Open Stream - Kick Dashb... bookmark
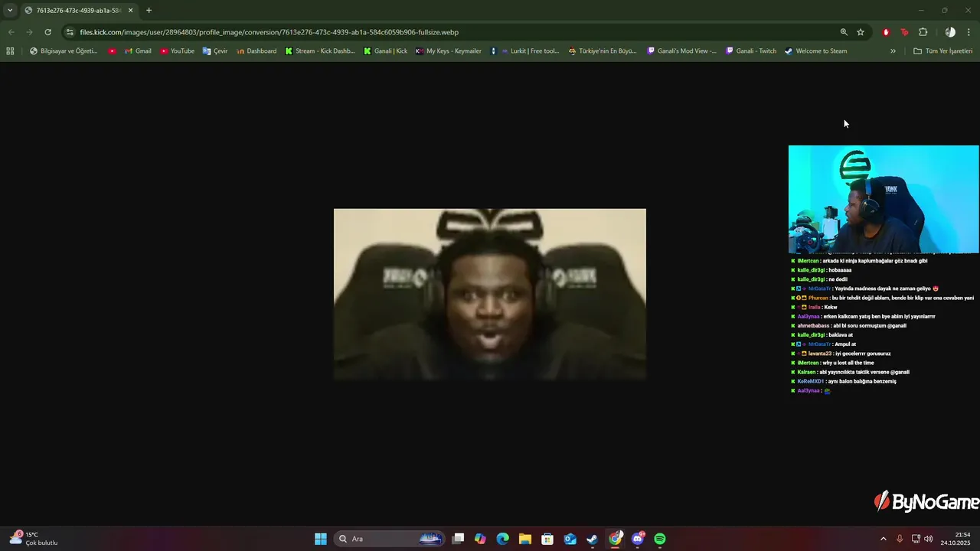 tap(320, 51)
